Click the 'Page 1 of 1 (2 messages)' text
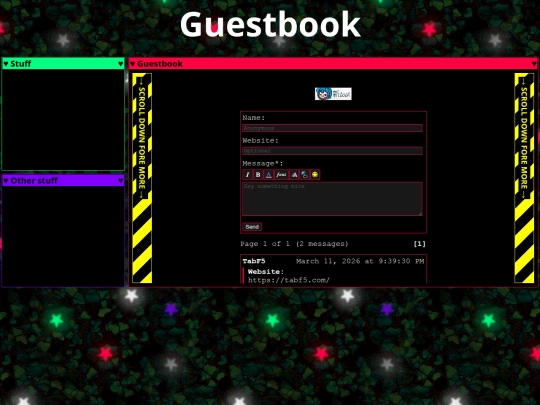Viewport: 540px width, 405px height. click(294, 244)
